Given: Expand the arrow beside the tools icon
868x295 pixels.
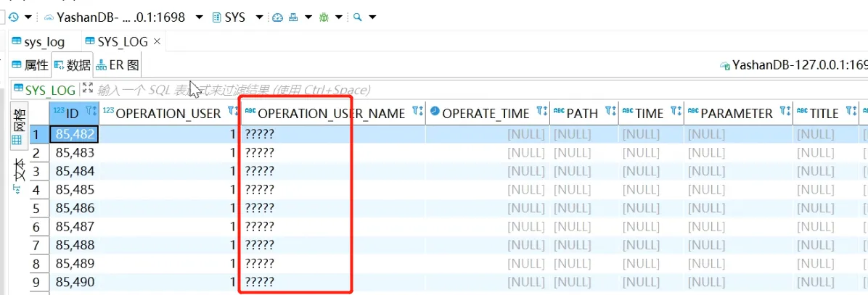Looking at the screenshot, I should click(x=308, y=17).
